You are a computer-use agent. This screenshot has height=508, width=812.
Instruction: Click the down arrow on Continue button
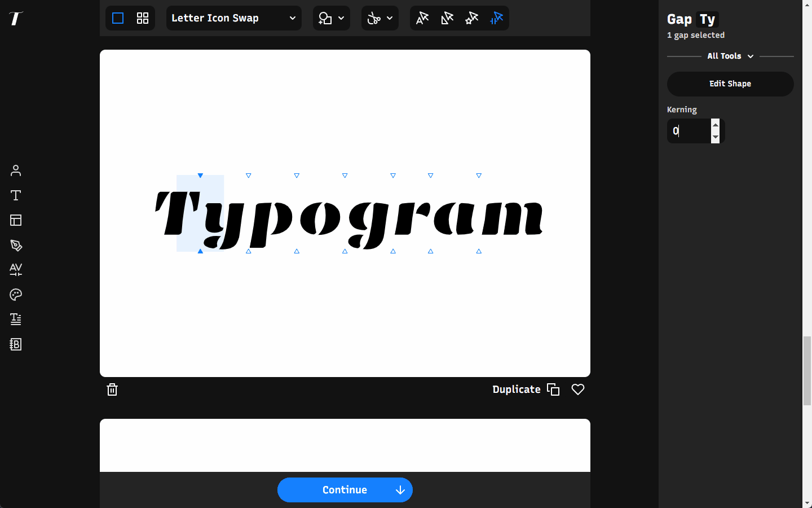pyautogui.click(x=400, y=490)
